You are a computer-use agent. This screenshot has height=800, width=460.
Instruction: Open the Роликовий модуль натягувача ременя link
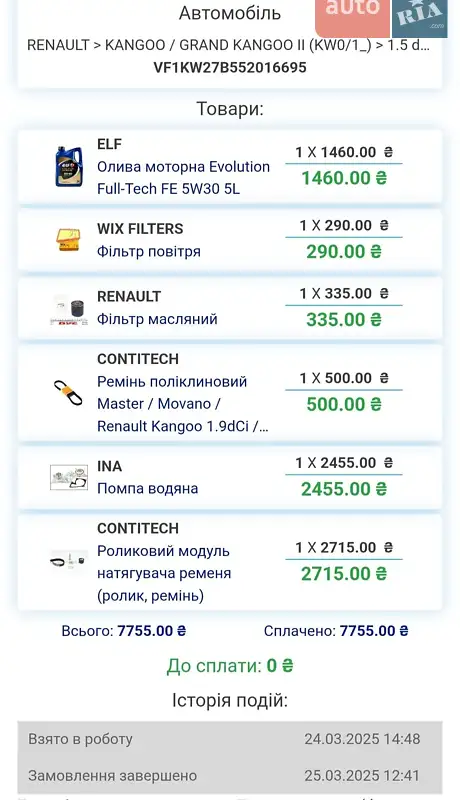click(x=164, y=573)
